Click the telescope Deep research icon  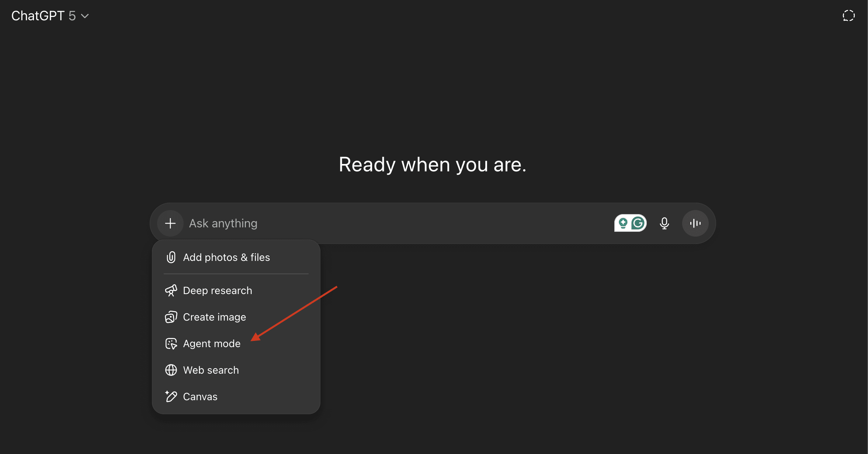click(x=171, y=290)
